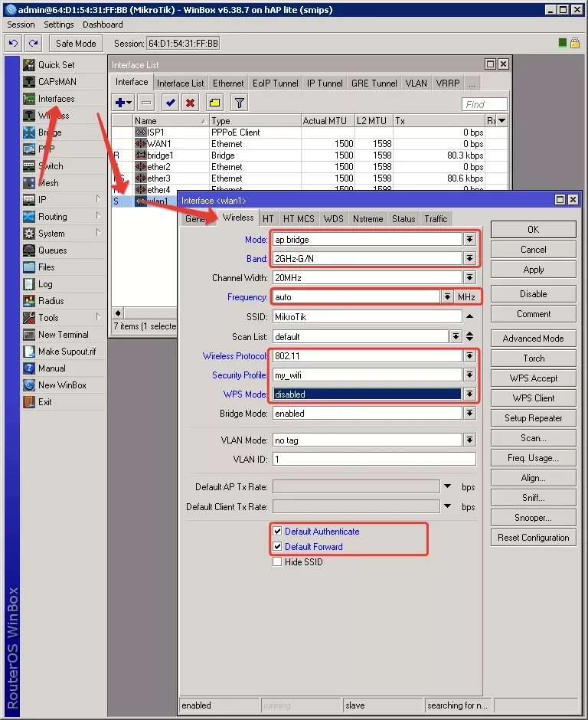This screenshot has height=720, width=588.
Task: Toggle Default Authenticate checkbox
Action: (x=277, y=532)
